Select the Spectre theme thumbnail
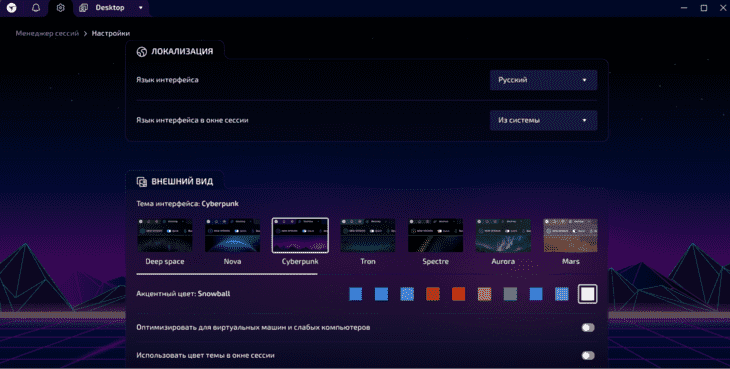This screenshot has height=369, width=730. click(x=435, y=235)
